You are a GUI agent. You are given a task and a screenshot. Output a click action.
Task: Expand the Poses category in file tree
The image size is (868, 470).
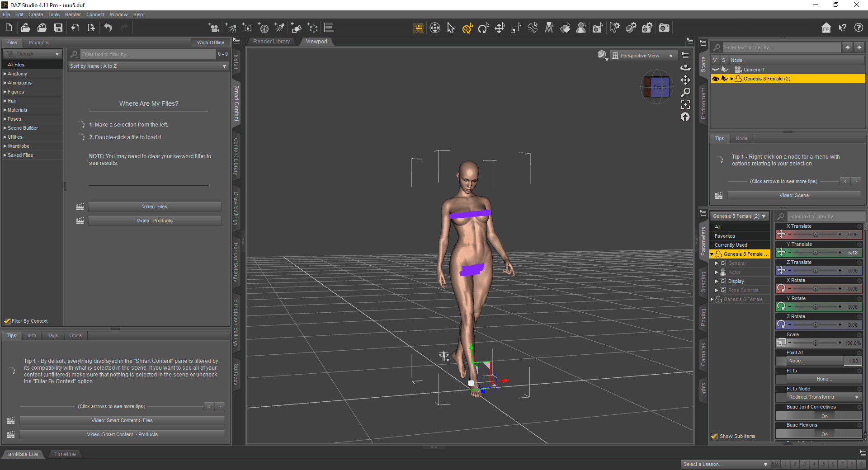pyautogui.click(x=5, y=119)
